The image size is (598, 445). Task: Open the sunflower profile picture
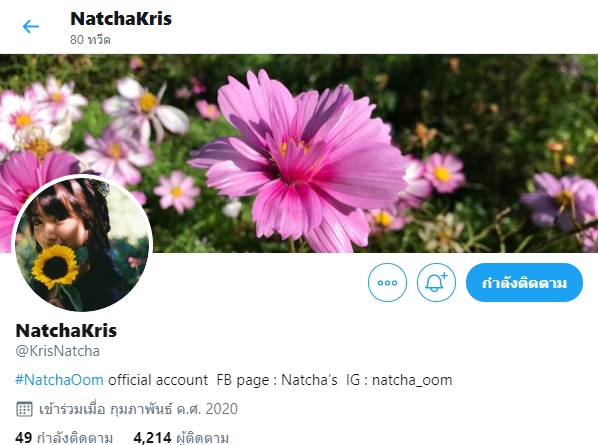tap(83, 244)
